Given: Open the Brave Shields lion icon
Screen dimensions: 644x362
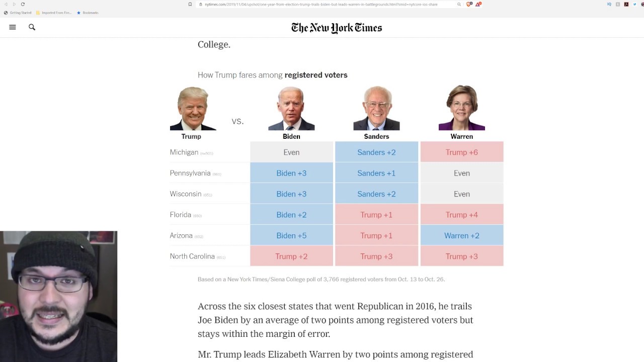Looking at the screenshot, I should click(468, 4).
